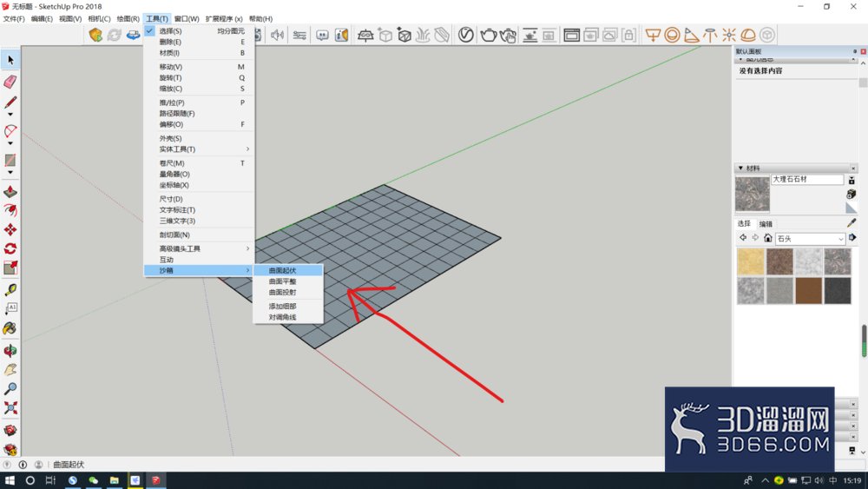Screen dimensions: 868x489
Task: Select the red Rotate tool icon
Action: pyautogui.click(x=10, y=248)
